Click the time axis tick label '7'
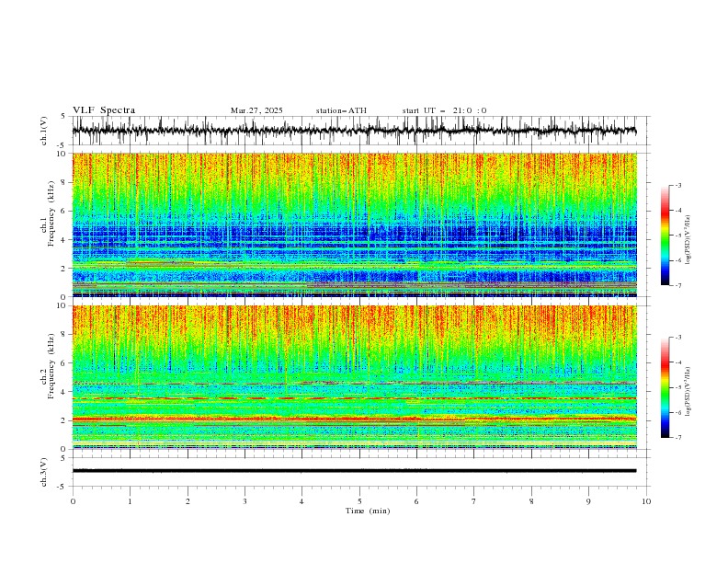This screenshot has height=563, width=728. click(x=474, y=501)
